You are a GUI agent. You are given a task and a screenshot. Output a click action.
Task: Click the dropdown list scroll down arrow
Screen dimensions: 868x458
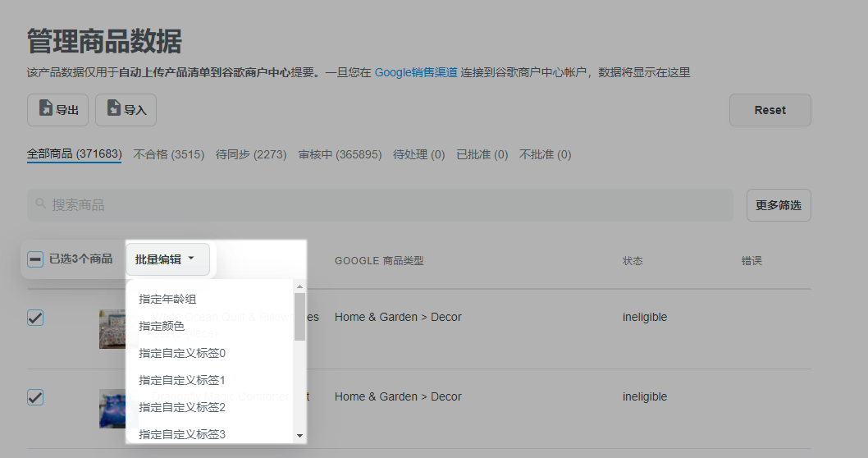coord(299,435)
